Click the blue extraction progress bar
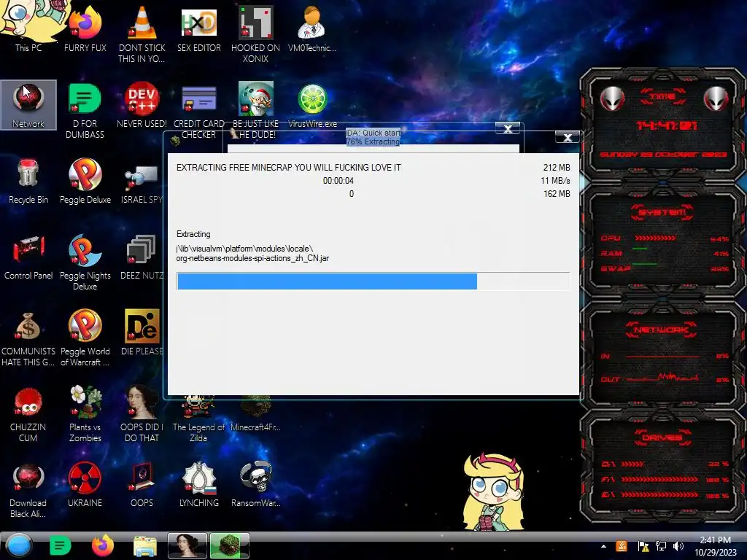This screenshot has height=560, width=747. pyautogui.click(x=373, y=281)
